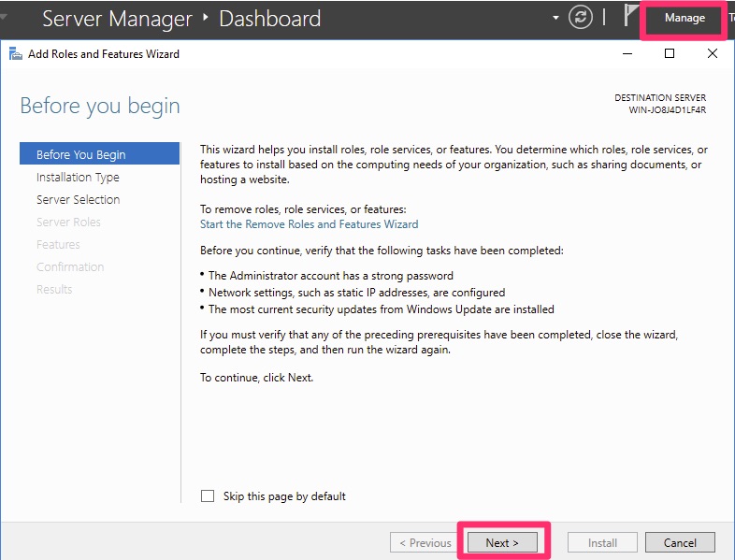Screen dimensions: 735x560
Task: Select the Results step
Action: pyautogui.click(x=54, y=290)
